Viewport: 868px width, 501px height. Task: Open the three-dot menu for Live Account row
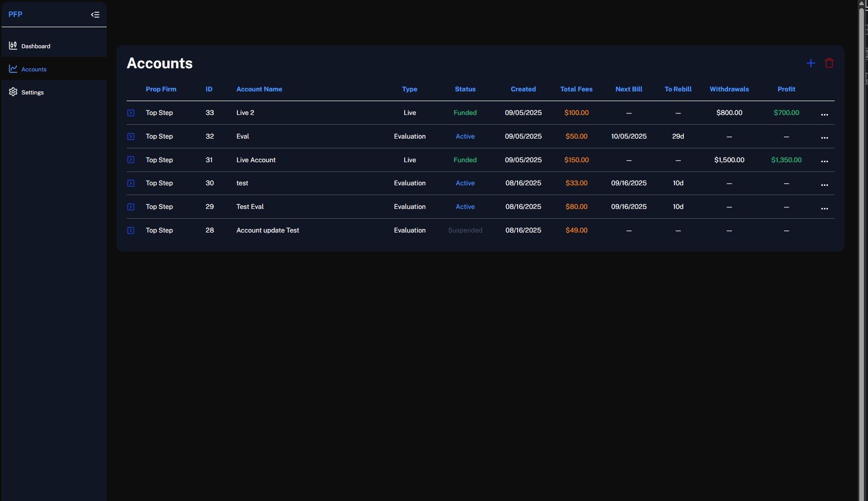coord(824,161)
